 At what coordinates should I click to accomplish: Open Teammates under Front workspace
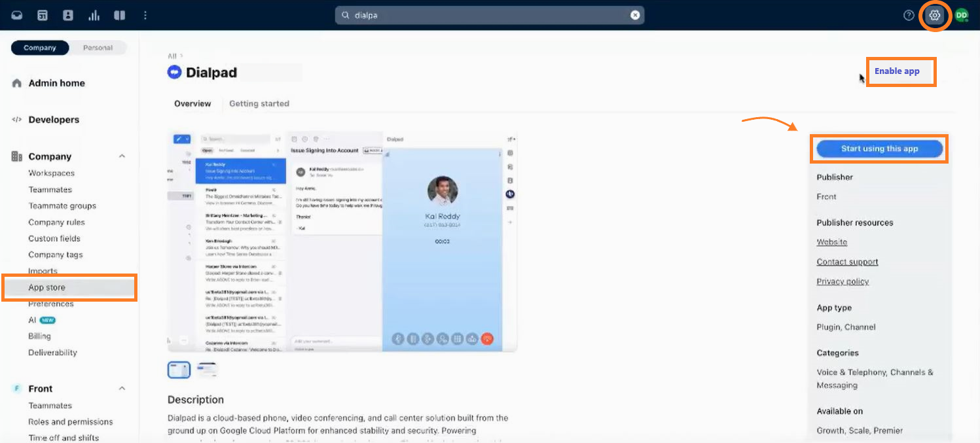(50, 406)
